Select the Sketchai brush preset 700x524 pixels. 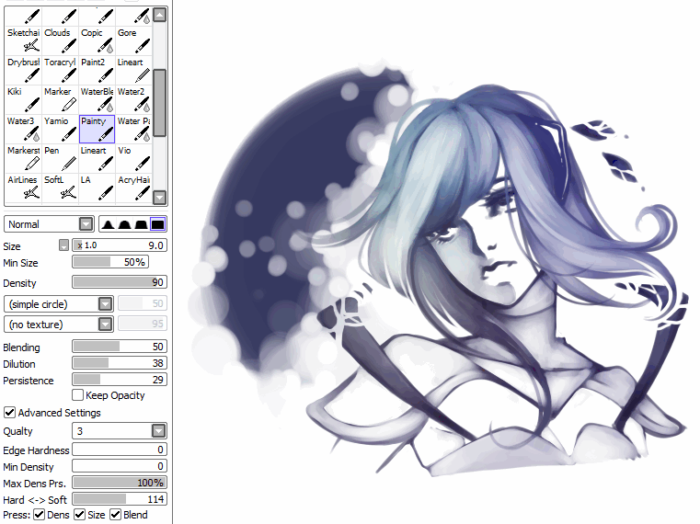tap(23, 40)
